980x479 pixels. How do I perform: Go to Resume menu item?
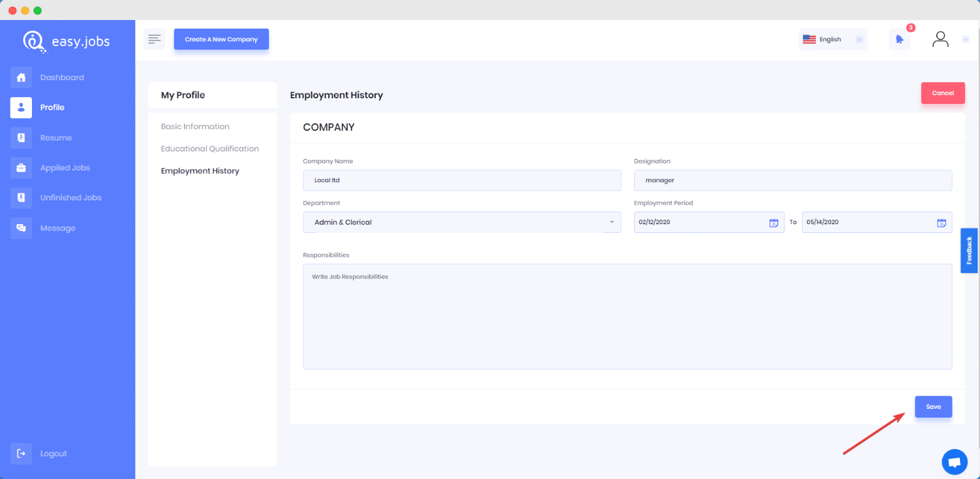56,138
